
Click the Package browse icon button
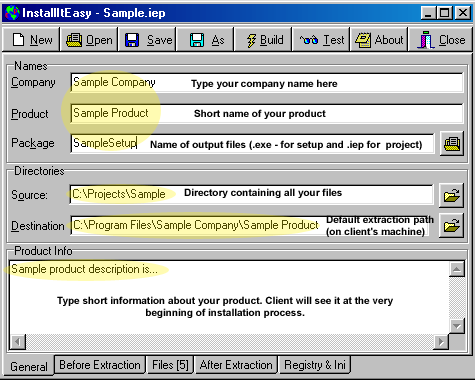click(452, 143)
